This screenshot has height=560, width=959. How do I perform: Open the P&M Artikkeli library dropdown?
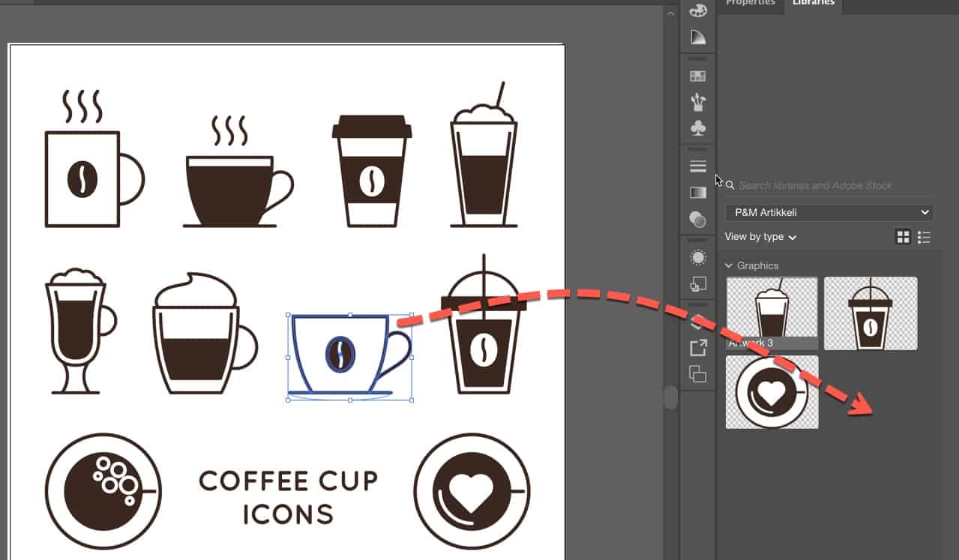pos(829,212)
